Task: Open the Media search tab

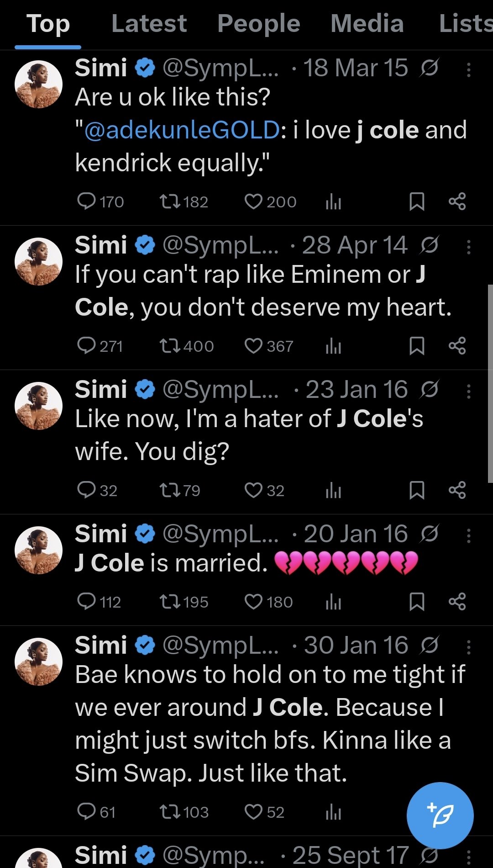Action: point(367,24)
